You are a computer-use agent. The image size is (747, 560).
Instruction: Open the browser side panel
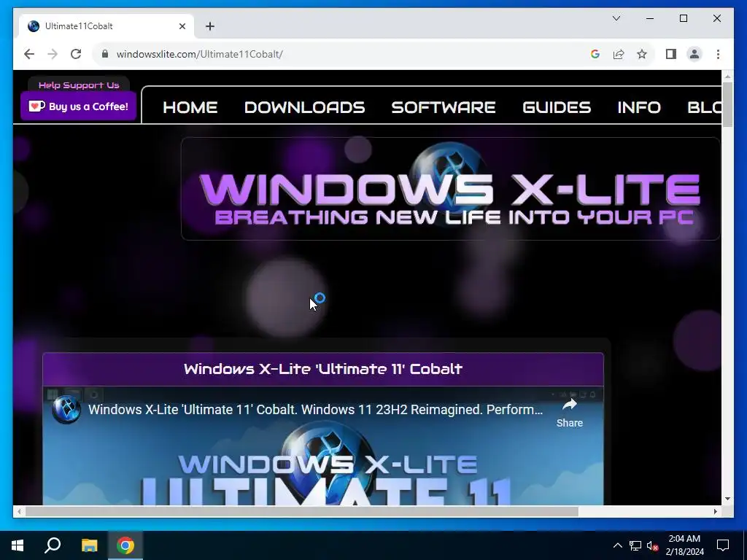coord(671,54)
